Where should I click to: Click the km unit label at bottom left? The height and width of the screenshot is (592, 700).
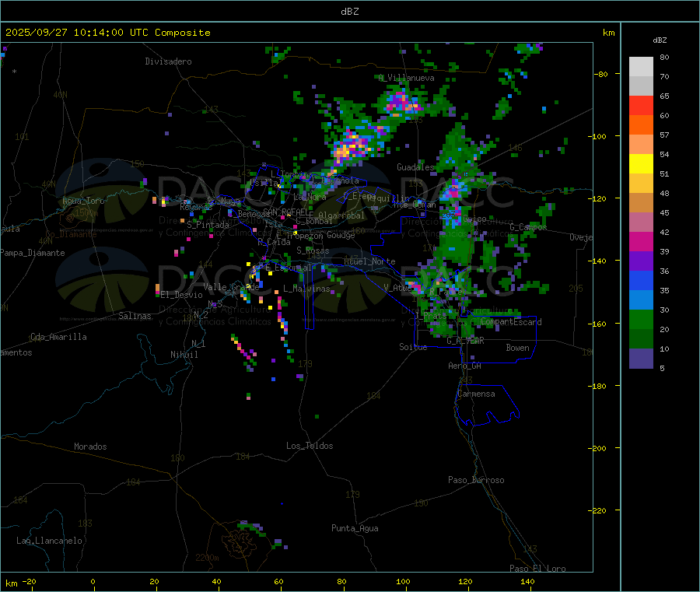pos(11,583)
